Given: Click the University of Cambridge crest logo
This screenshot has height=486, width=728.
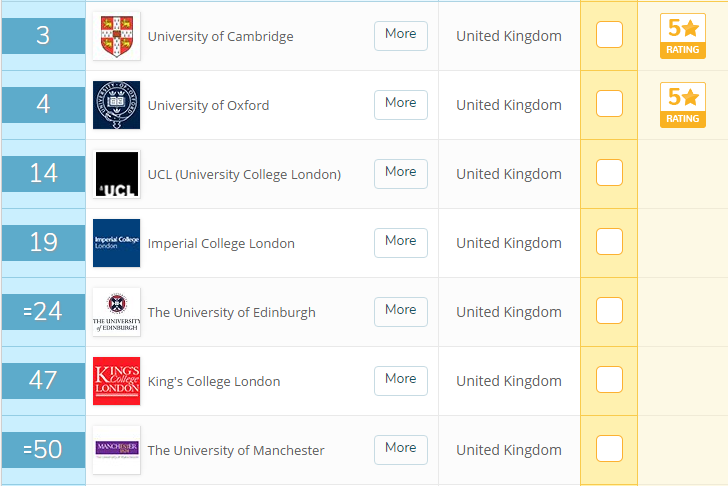Looking at the screenshot, I should tap(116, 36).
